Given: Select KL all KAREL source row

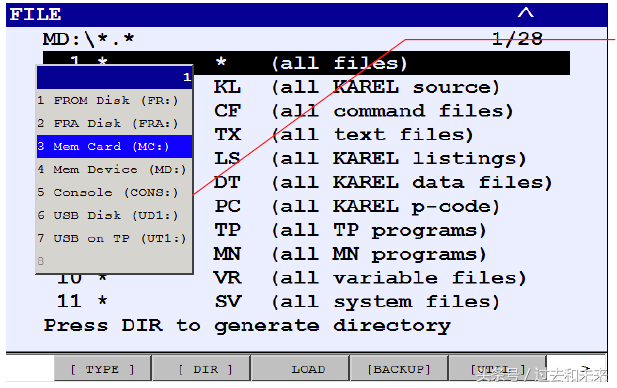Looking at the screenshot, I should pos(356,87).
